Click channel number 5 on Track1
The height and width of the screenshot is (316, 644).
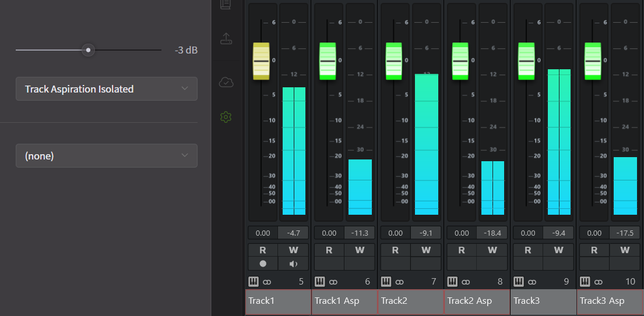pyautogui.click(x=301, y=282)
